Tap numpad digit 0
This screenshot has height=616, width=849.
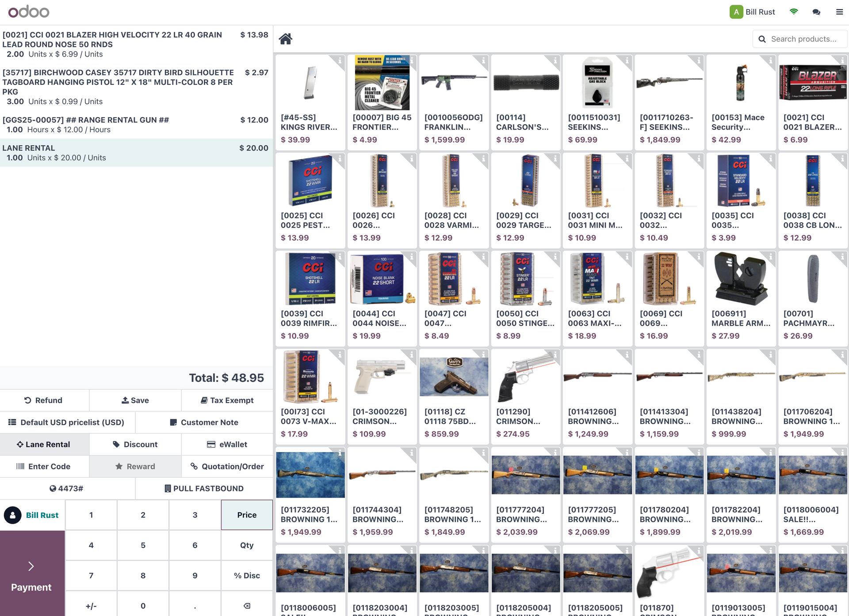click(143, 605)
